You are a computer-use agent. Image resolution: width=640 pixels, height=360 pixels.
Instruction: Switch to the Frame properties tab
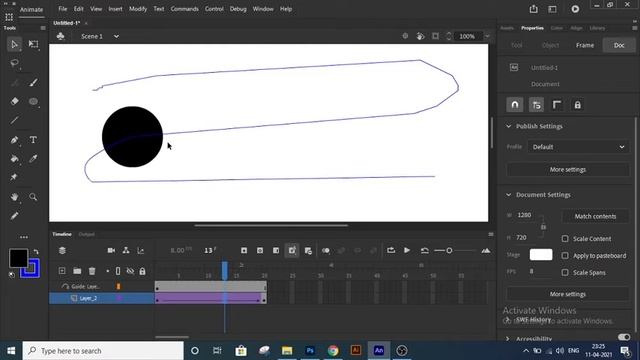585,45
